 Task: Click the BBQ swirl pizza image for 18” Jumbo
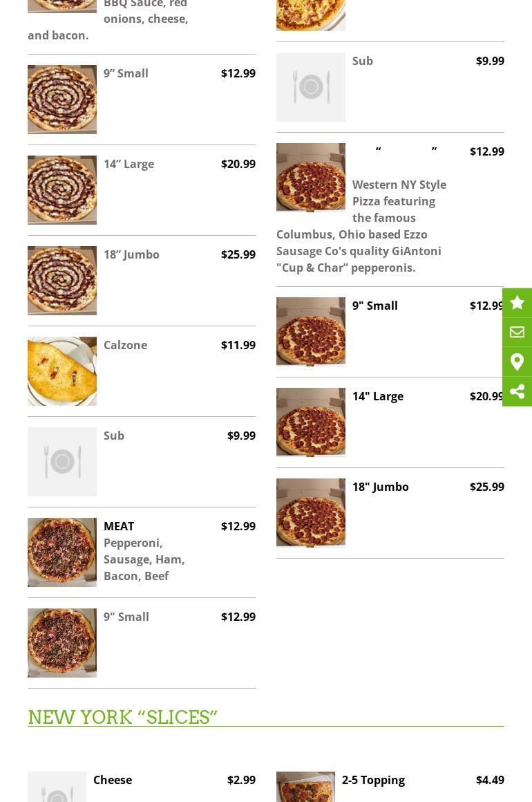click(62, 281)
